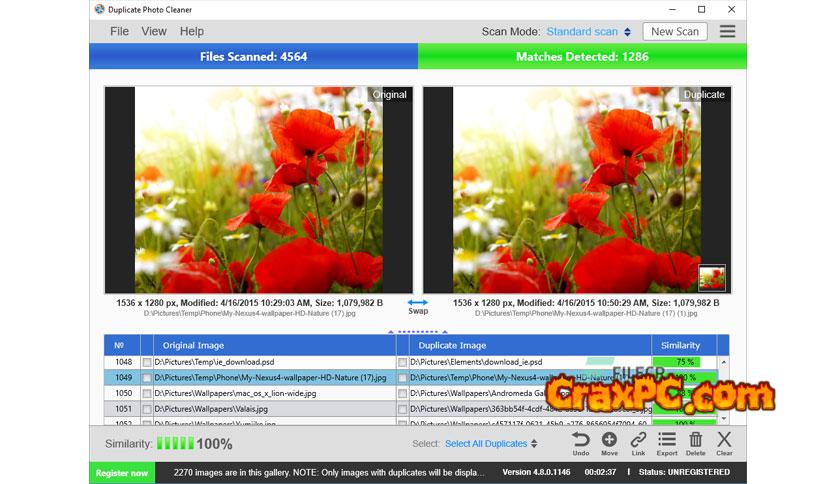Check original image box in row 1048
The height and width of the screenshot is (484, 836).
click(x=147, y=362)
